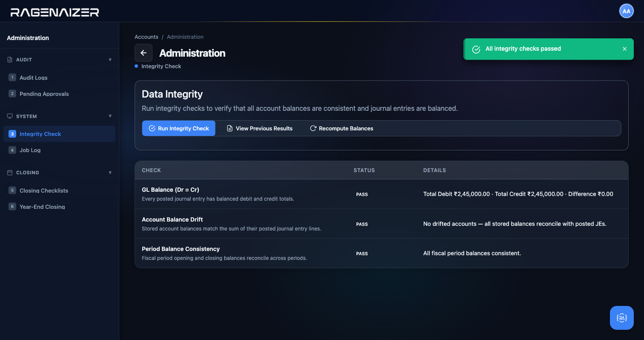The width and height of the screenshot is (644, 340).
Task: Select the GL Balance (Dr = Cr) row title
Action: click(x=170, y=190)
